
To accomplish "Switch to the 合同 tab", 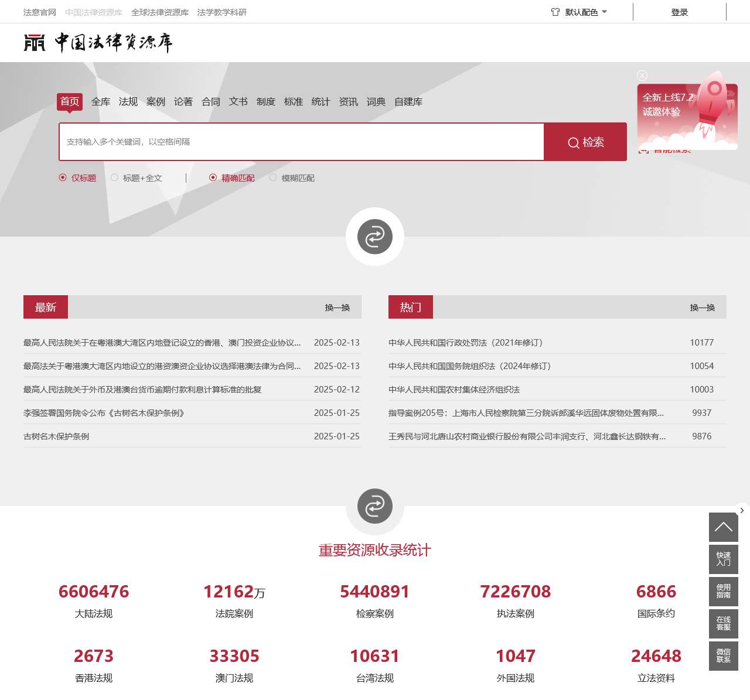I will pos(211,101).
